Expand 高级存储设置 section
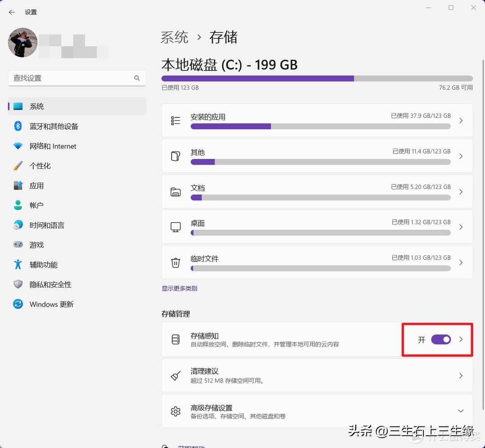Screen dimensions: 485x448 (x=461, y=411)
